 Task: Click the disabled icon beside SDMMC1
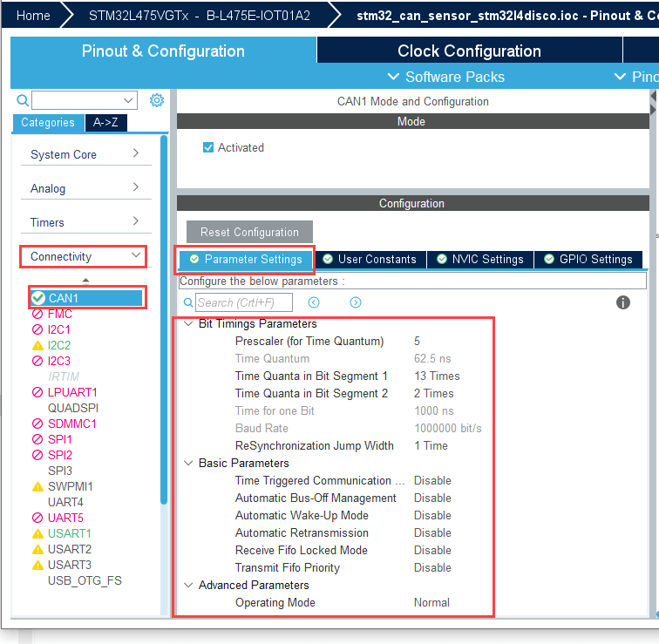tap(37, 424)
